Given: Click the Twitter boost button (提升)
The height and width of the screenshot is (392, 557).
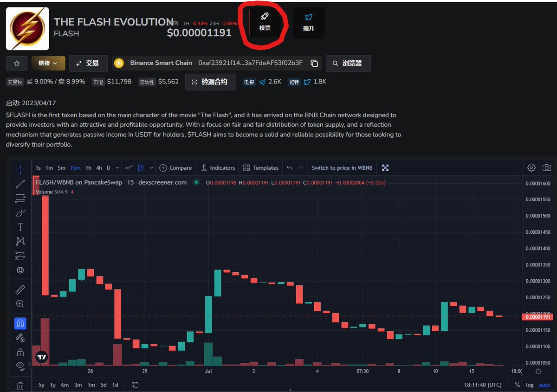Looking at the screenshot, I should pyautogui.click(x=309, y=23).
